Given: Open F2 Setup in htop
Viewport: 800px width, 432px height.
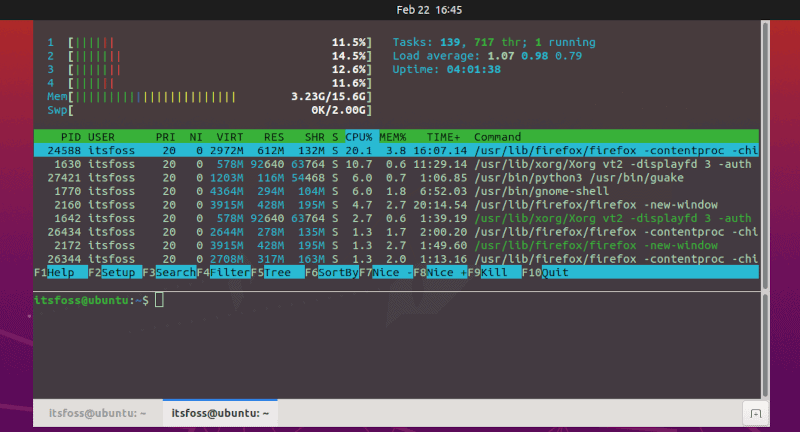Looking at the screenshot, I should click(120, 272).
